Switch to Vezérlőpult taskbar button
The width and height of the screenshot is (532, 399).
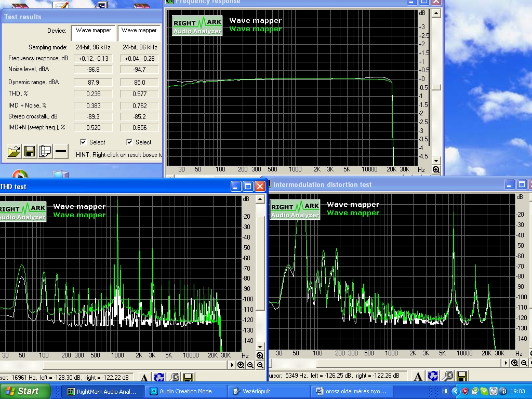[x=268, y=391]
